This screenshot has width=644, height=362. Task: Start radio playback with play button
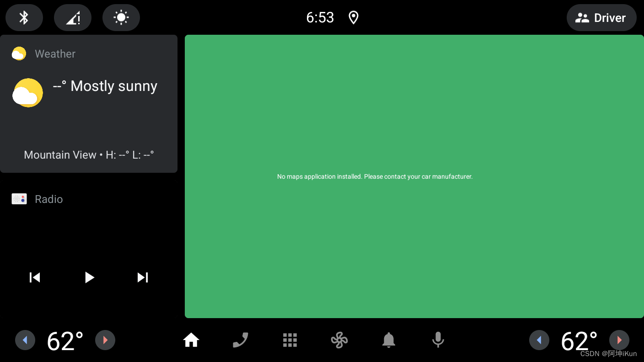point(89,277)
